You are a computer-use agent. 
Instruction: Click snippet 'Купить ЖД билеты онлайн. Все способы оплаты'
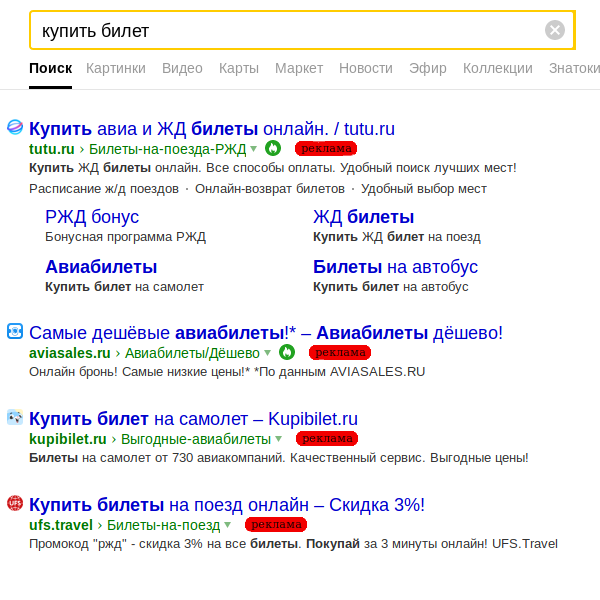point(273,168)
